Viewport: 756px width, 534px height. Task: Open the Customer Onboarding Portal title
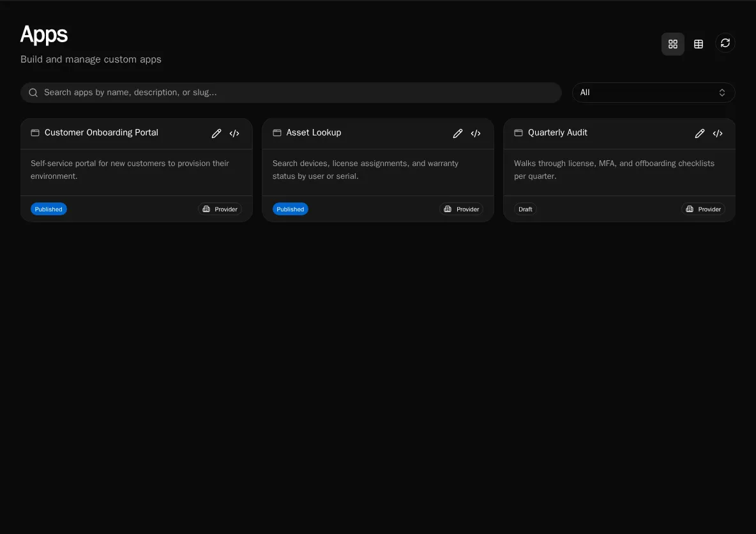[x=102, y=133]
